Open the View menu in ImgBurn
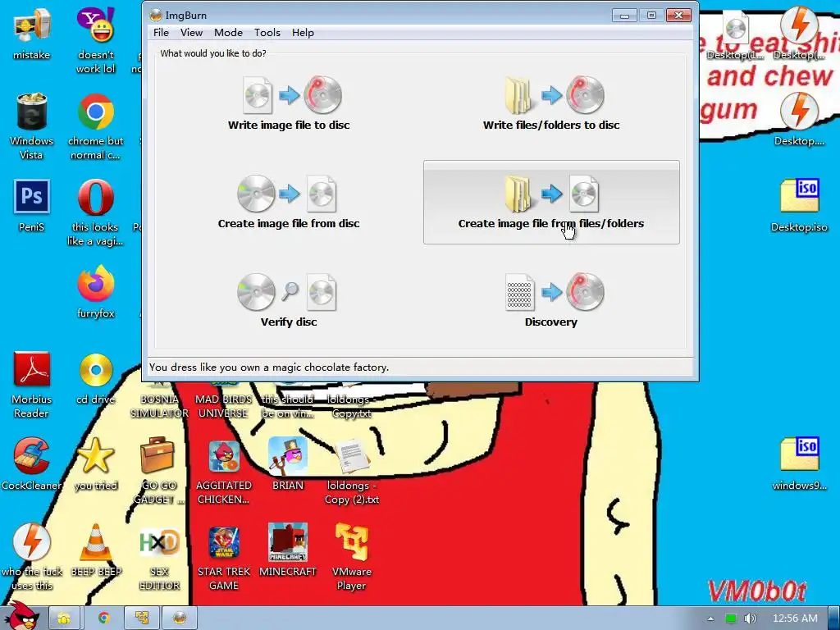Image resolution: width=840 pixels, height=630 pixels. click(191, 33)
